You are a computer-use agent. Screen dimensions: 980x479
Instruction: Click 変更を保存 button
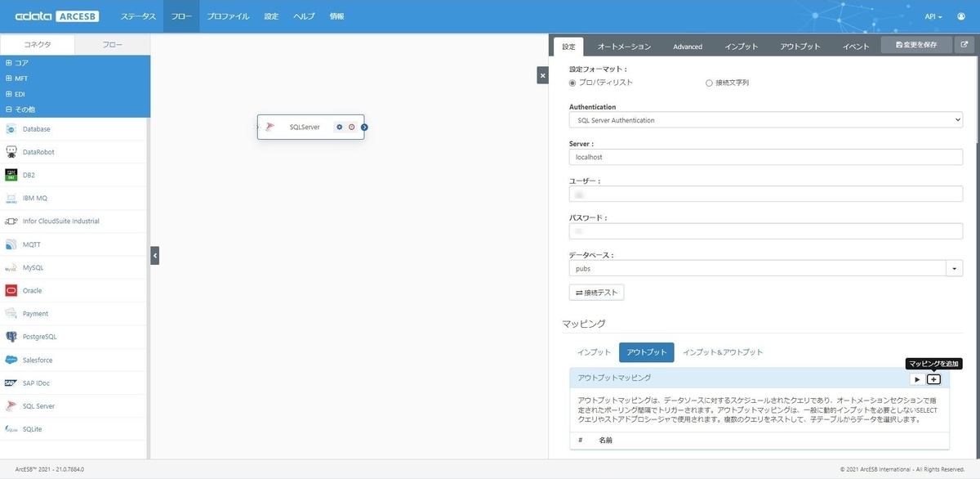(916, 45)
